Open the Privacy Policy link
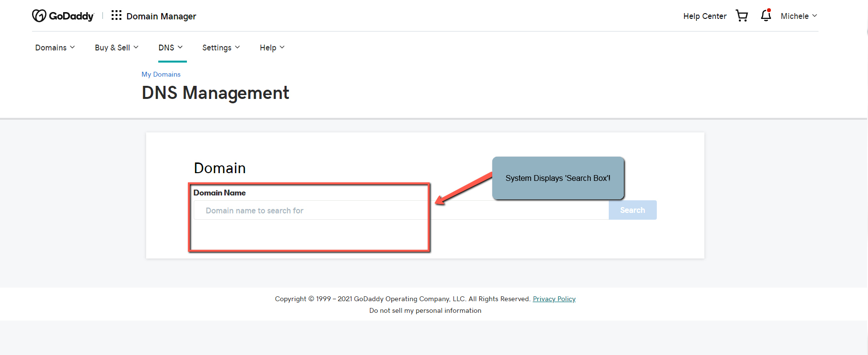 [554, 299]
